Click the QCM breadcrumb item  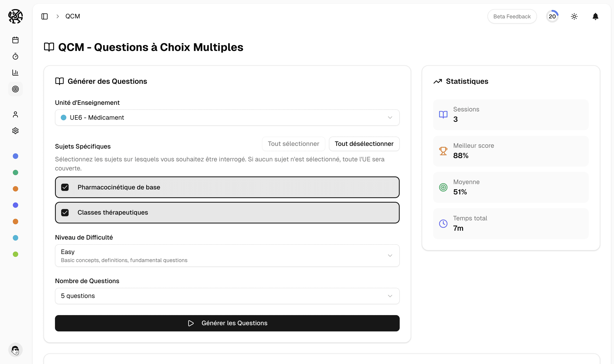pos(73,17)
